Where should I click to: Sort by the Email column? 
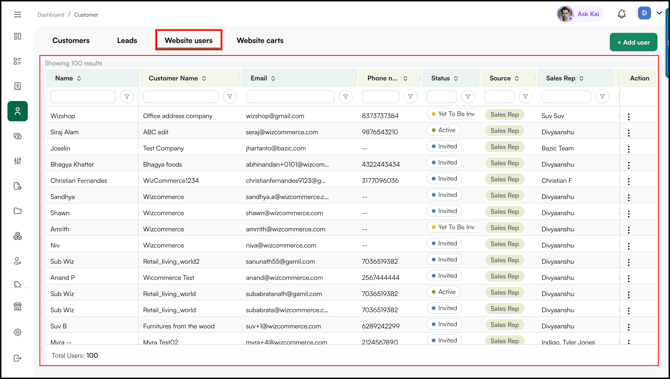click(x=273, y=79)
